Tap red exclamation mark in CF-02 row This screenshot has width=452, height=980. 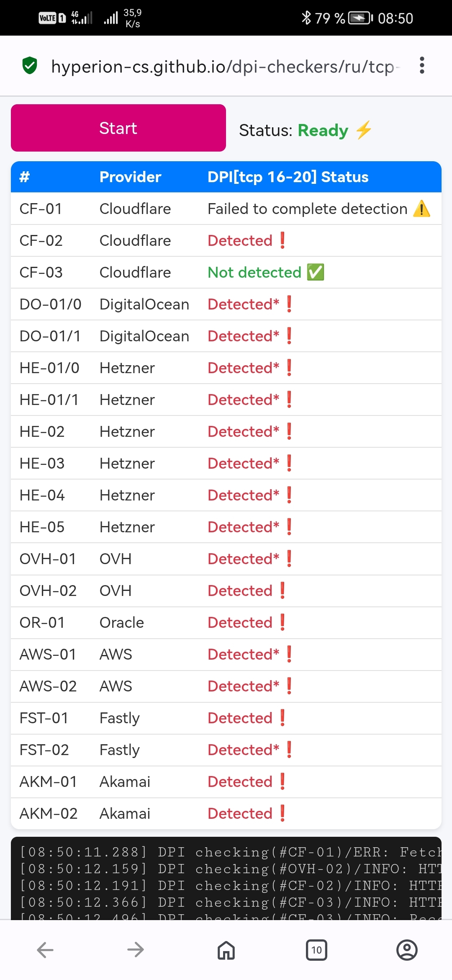tap(283, 240)
